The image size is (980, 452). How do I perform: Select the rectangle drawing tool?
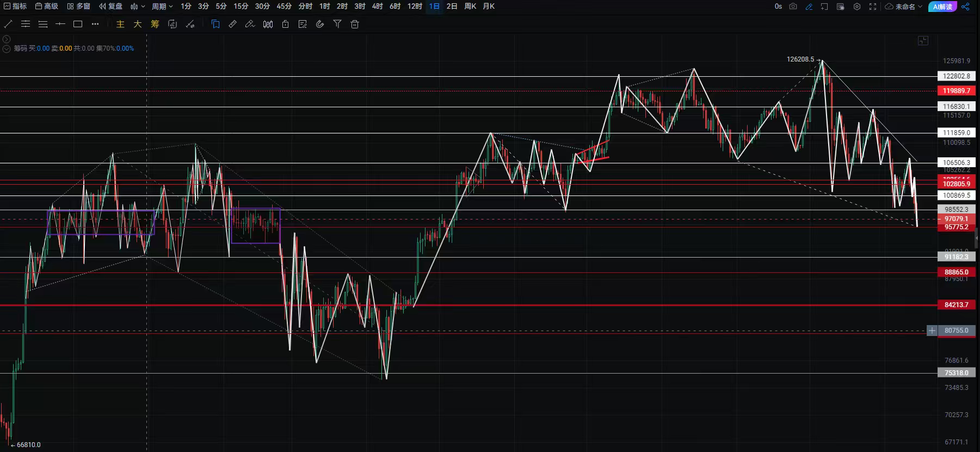click(78, 24)
